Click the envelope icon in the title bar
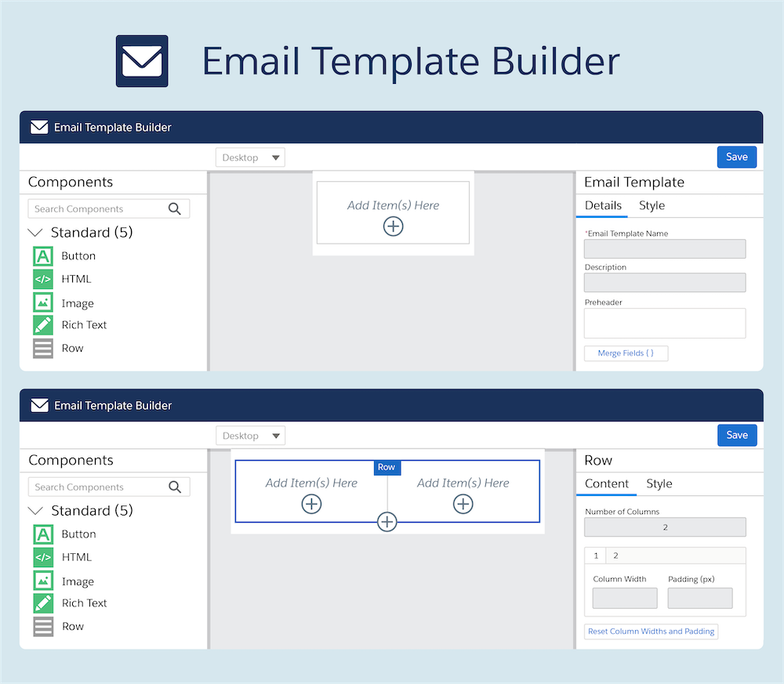 coord(38,127)
